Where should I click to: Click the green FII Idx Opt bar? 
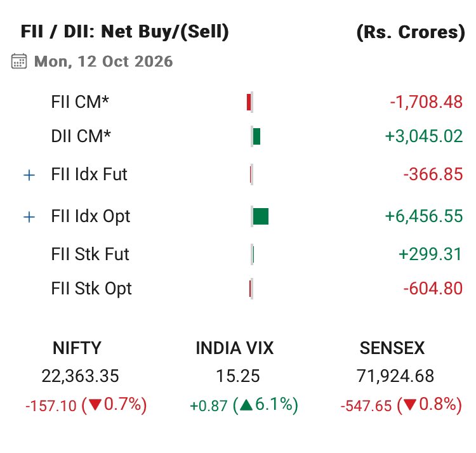click(261, 216)
